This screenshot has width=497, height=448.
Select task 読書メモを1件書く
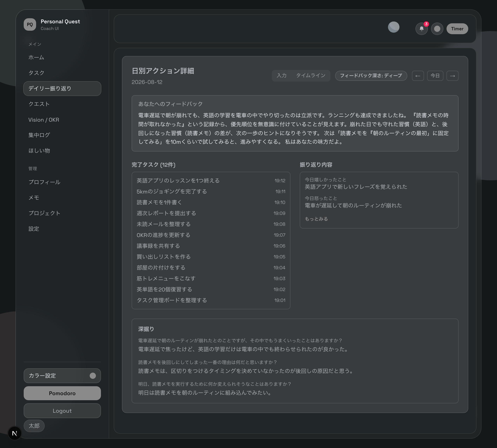211,202
